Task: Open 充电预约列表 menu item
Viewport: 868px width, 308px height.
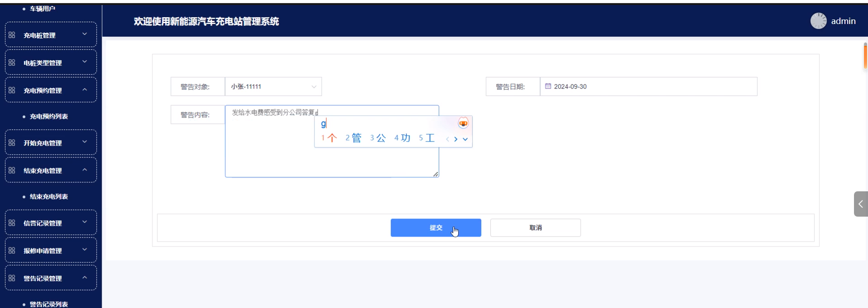Action: [x=49, y=116]
